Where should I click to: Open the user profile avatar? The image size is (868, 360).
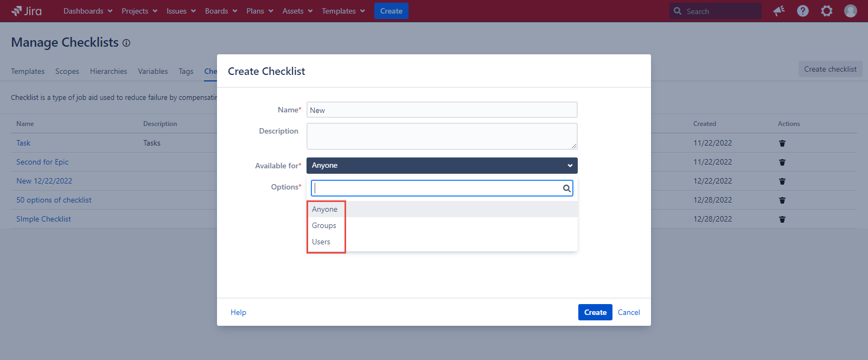tap(851, 11)
